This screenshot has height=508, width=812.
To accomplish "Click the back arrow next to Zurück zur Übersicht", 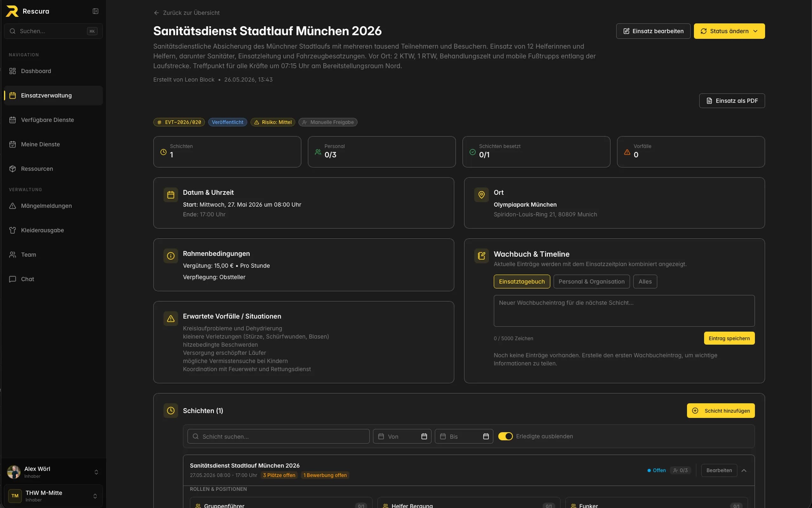I will point(156,13).
